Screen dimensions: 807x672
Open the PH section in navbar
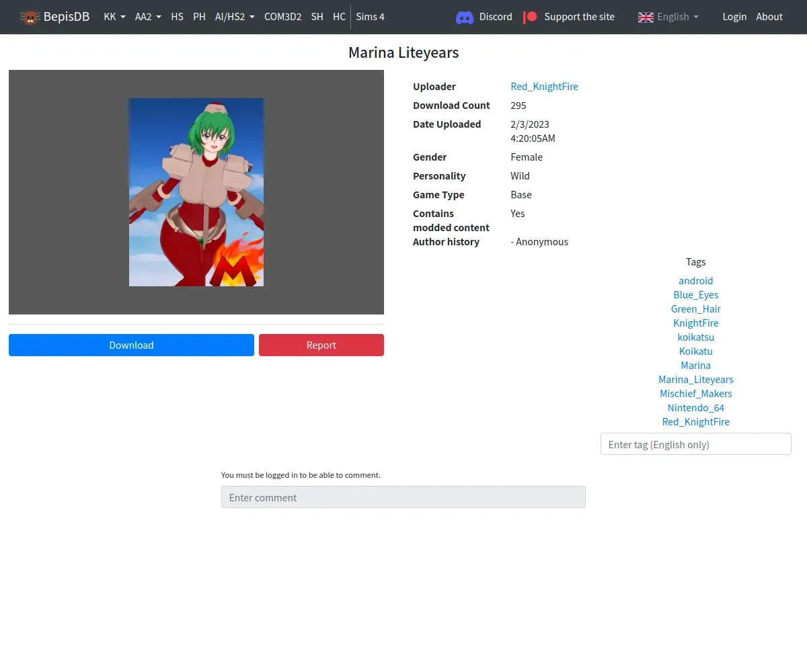(199, 17)
